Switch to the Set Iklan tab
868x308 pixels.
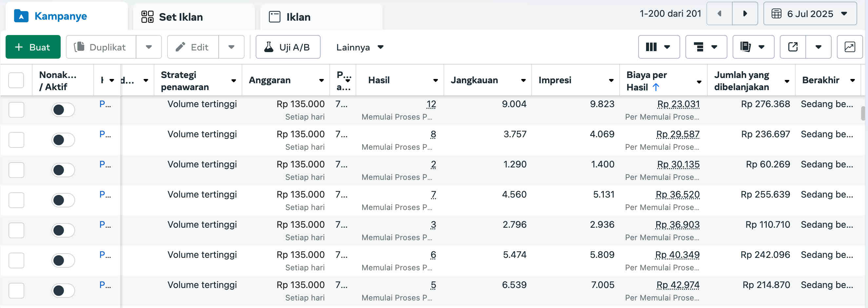181,17
